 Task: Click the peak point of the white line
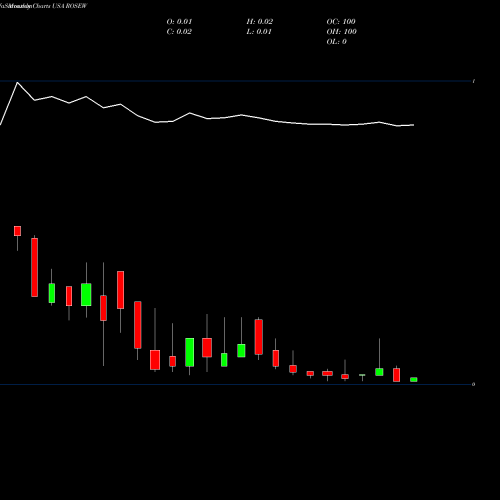click(17, 82)
